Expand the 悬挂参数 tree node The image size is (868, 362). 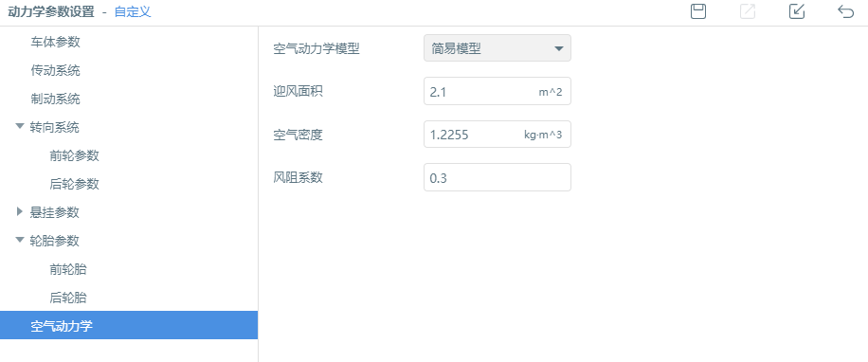(x=20, y=211)
